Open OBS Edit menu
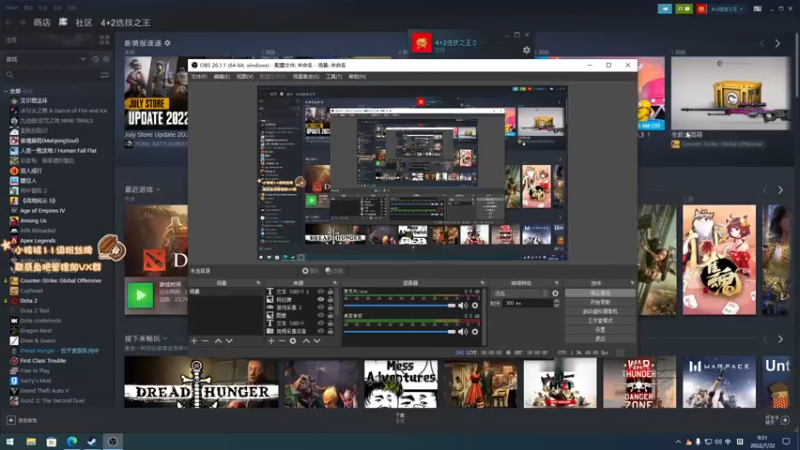800x450 pixels. point(221,77)
